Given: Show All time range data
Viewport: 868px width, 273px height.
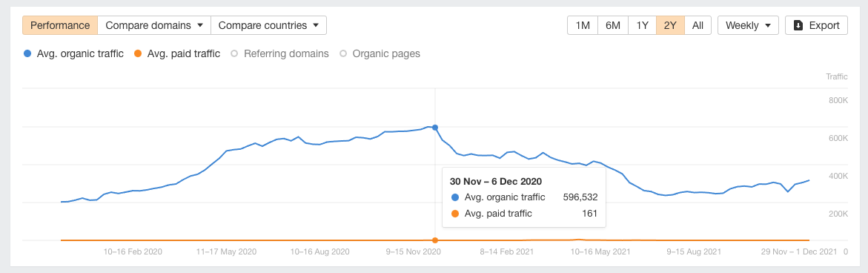Looking at the screenshot, I should (x=698, y=25).
